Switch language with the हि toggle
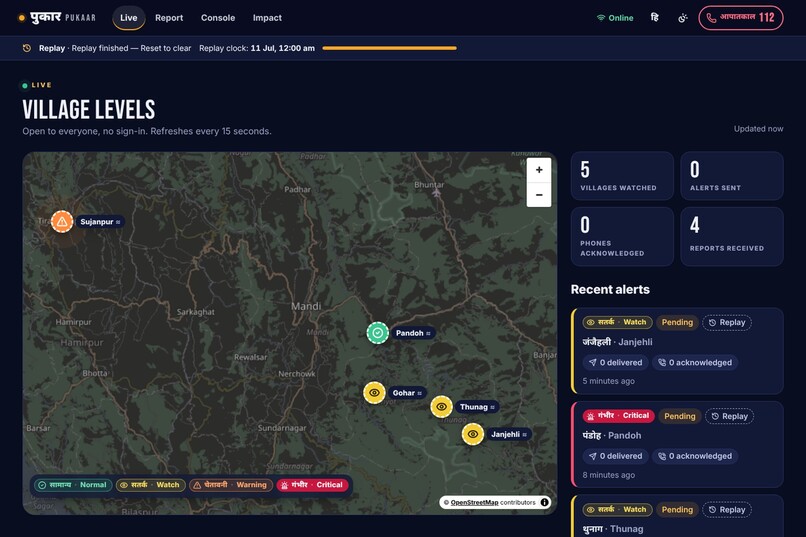 point(654,17)
